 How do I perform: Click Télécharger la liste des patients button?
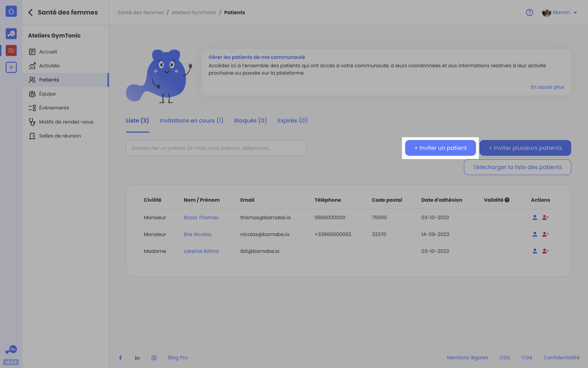(x=517, y=167)
